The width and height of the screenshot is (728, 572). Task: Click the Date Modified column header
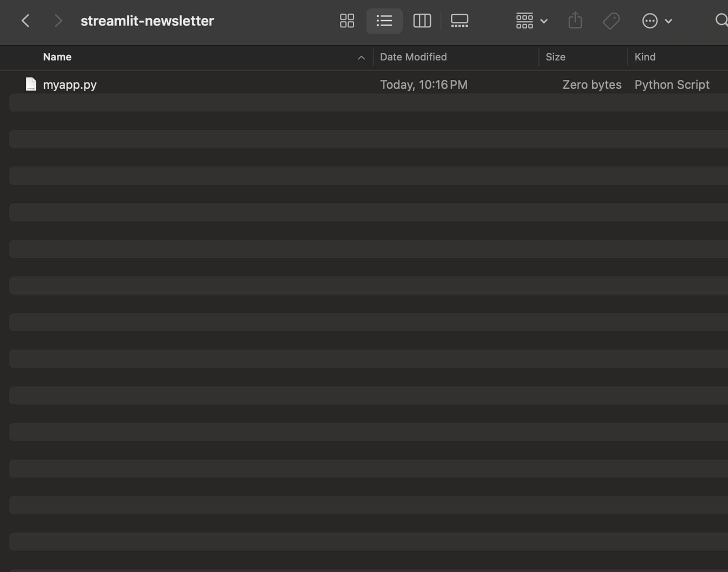click(x=413, y=56)
